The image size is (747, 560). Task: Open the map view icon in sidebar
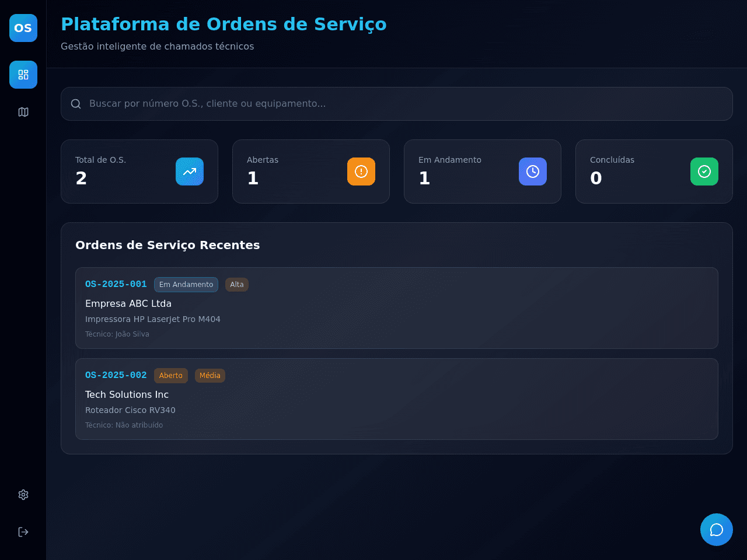(x=23, y=112)
